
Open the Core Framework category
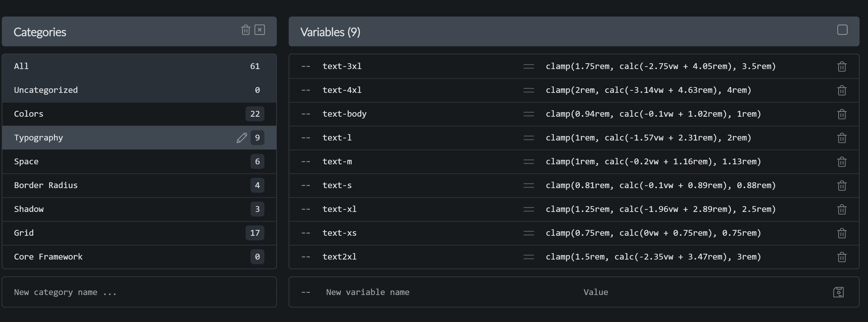click(x=139, y=257)
